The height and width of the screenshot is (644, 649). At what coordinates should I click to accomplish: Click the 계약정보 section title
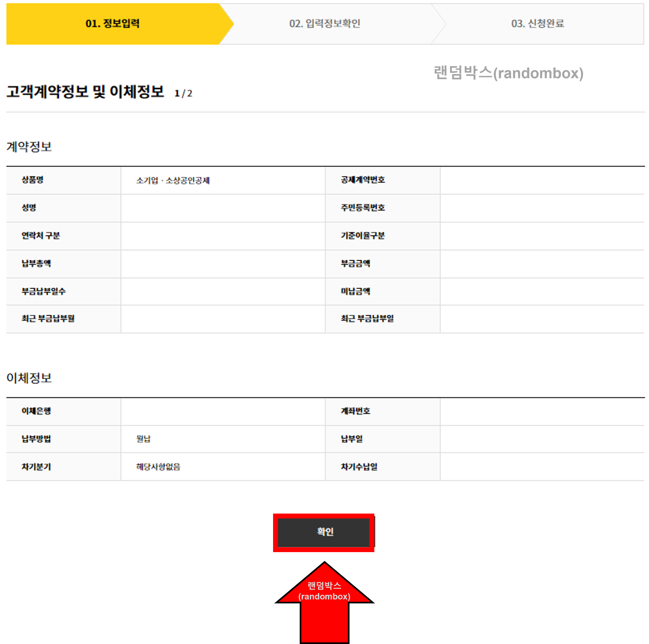(29, 147)
